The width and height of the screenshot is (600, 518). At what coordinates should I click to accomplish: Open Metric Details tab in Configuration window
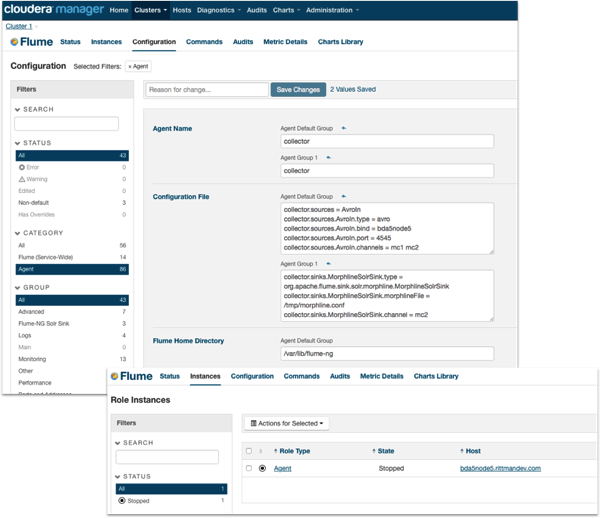coord(285,42)
